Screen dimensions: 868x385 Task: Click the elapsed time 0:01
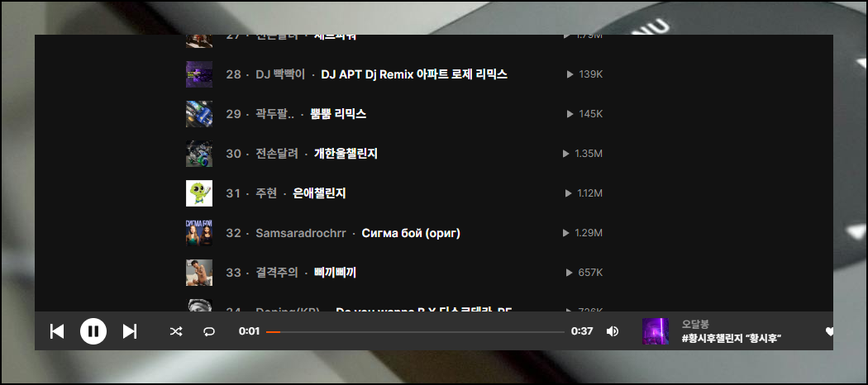click(249, 331)
